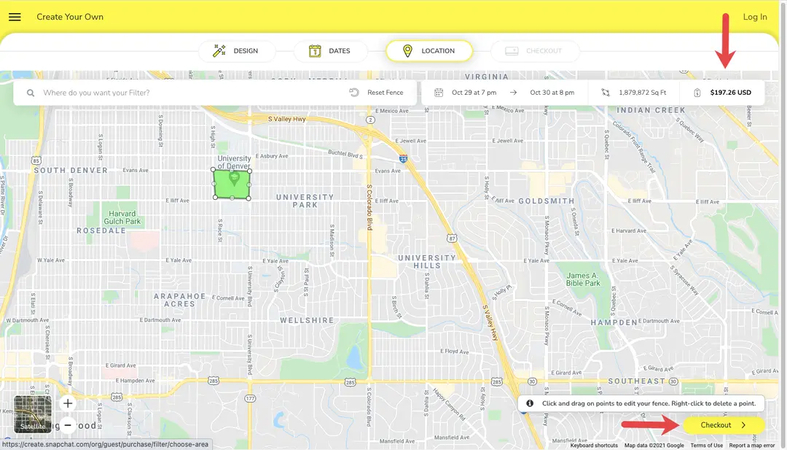The height and width of the screenshot is (450, 787).
Task: Click the 1,879,872 Sq Ft value
Action: pos(642,92)
